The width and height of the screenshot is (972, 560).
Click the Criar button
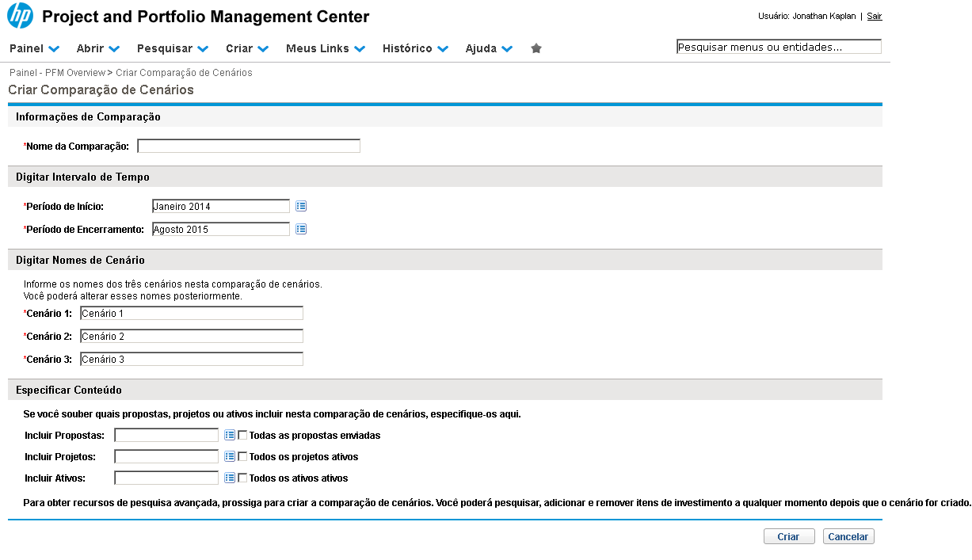pyautogui.click(x=788, y=537)
